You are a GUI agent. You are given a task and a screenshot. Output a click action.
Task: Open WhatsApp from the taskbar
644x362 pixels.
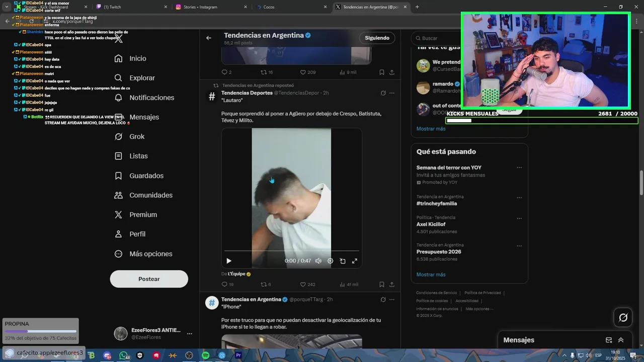click(x=123, y=355)
